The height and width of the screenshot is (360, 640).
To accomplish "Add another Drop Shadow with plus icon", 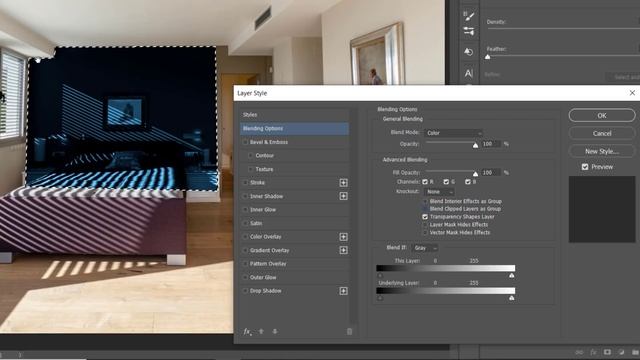I will (x=344, y=291).
